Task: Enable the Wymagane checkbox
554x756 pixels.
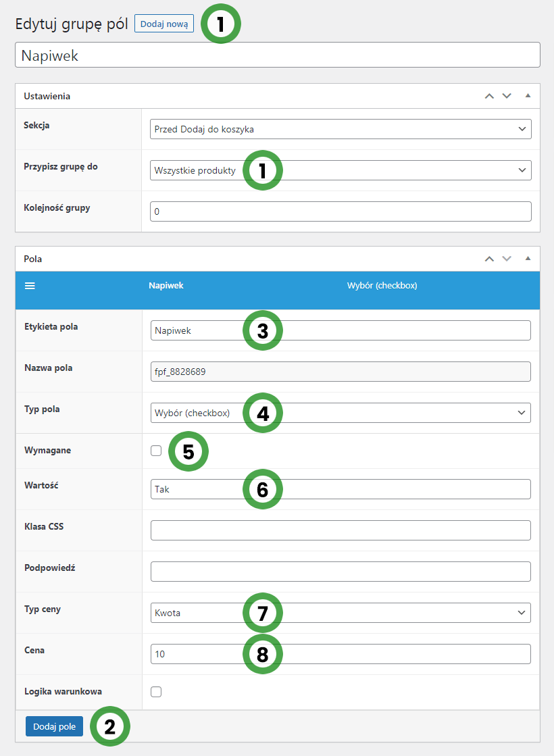Action: [156, 451]
